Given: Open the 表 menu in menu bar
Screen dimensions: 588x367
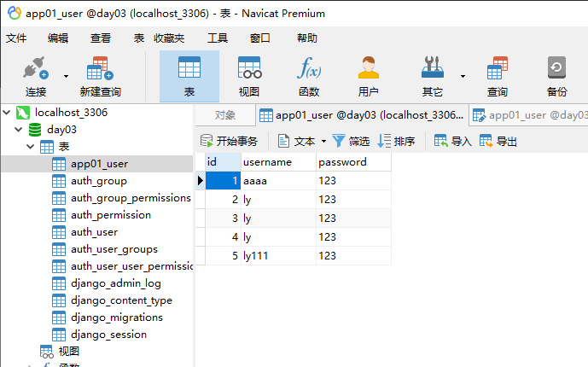Looking at the screenshot, I should 139,38.
